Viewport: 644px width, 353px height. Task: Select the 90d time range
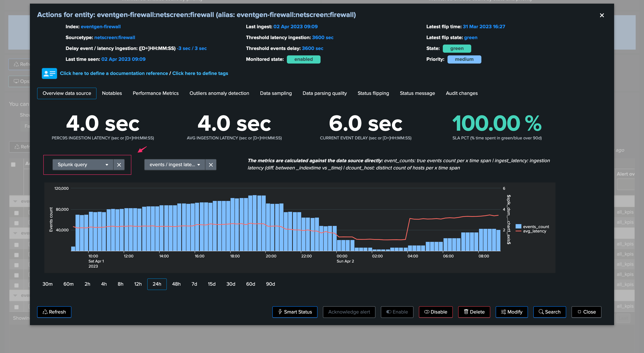point(271,284)
